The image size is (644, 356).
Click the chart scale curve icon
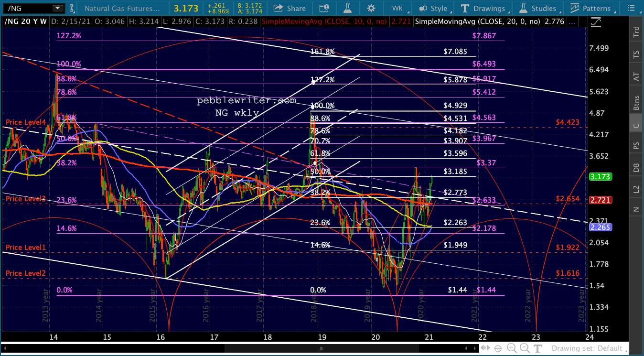coord(595,22)
